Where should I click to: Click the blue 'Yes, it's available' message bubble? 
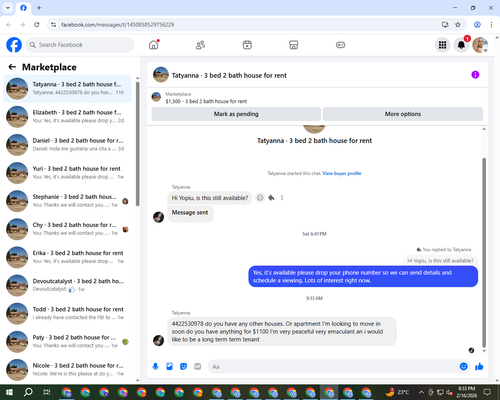pyautogui.click(x=363, y=276)
